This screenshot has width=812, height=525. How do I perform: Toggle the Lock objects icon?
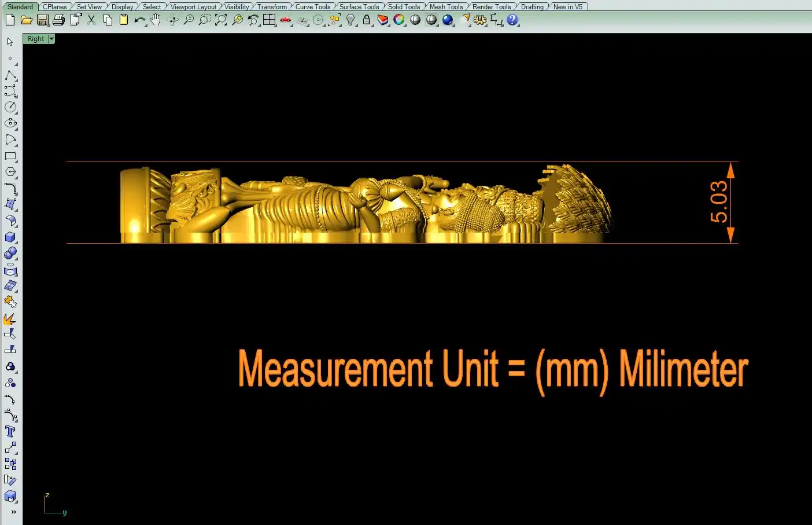click(x=367, y=20)
